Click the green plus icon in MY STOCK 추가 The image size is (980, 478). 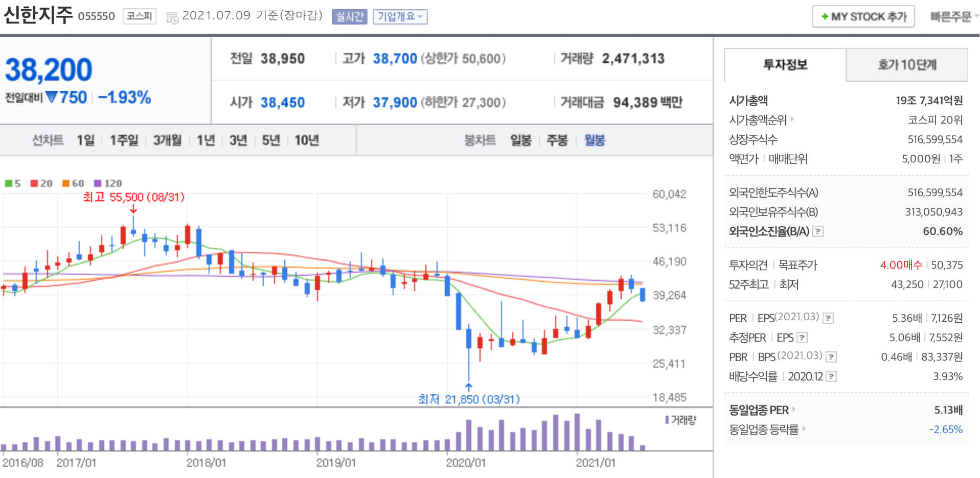click(825, 17)
